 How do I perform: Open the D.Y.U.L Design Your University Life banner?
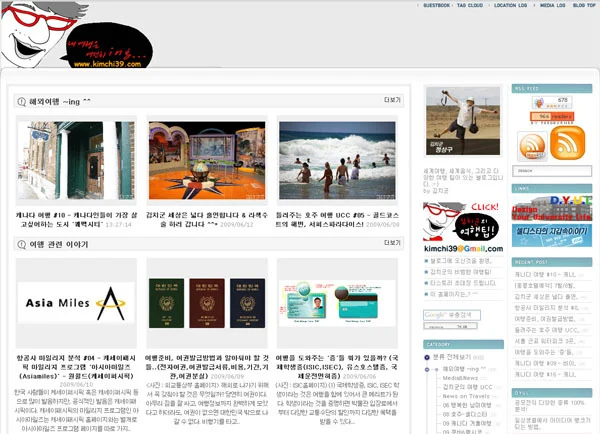(552, 208)
